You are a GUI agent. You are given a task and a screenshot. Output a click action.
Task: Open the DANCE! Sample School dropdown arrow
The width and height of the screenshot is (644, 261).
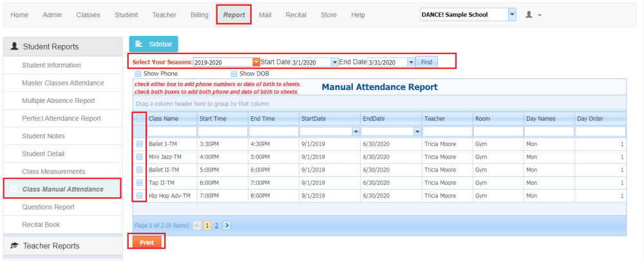pyautogui.click(x=512, y=14)
